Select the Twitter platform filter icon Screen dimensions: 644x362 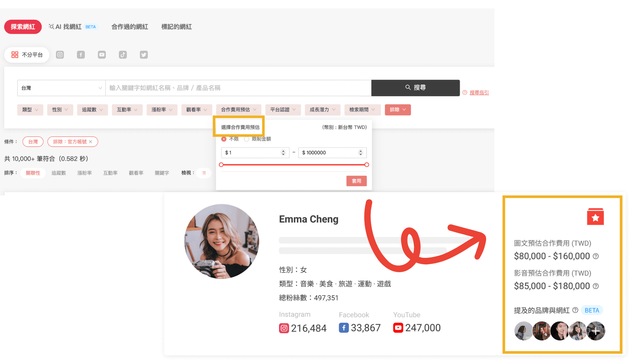coord(144,55)
